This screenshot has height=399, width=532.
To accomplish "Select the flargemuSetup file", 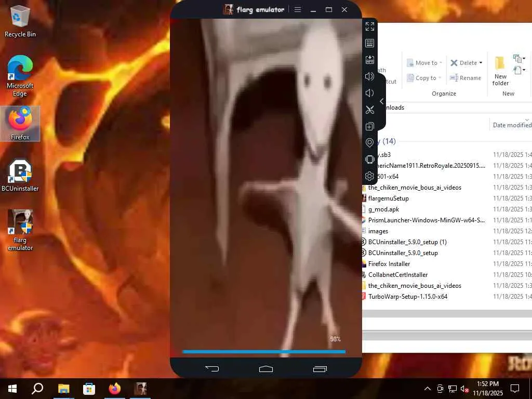I will click(388, 198).
